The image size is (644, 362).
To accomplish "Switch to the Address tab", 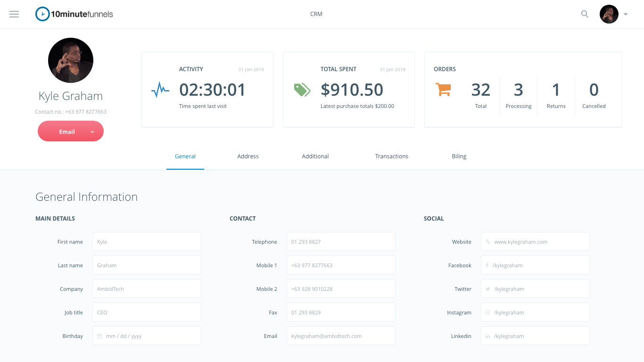I will pos(248,156).
